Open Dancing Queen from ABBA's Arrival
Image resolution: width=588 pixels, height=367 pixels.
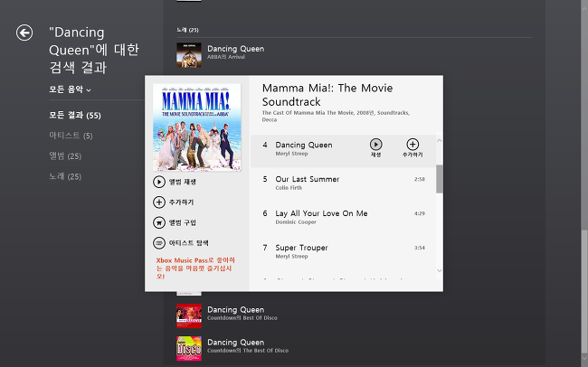pyautogui.click(x=235, y=52)
